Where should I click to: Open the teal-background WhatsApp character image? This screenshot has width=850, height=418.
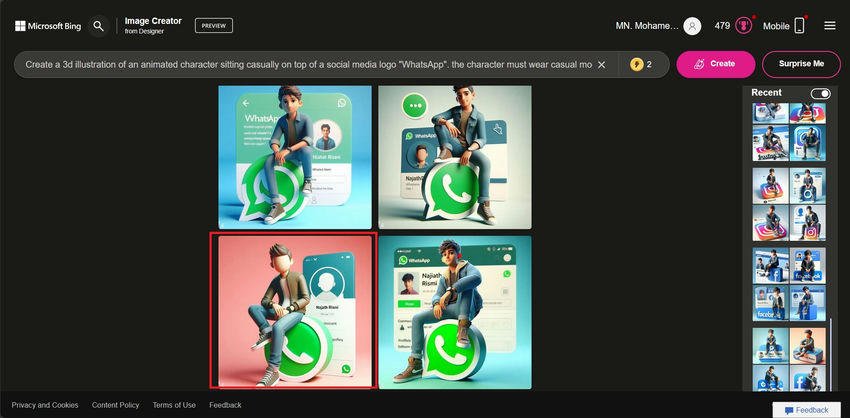pos(455,312)
